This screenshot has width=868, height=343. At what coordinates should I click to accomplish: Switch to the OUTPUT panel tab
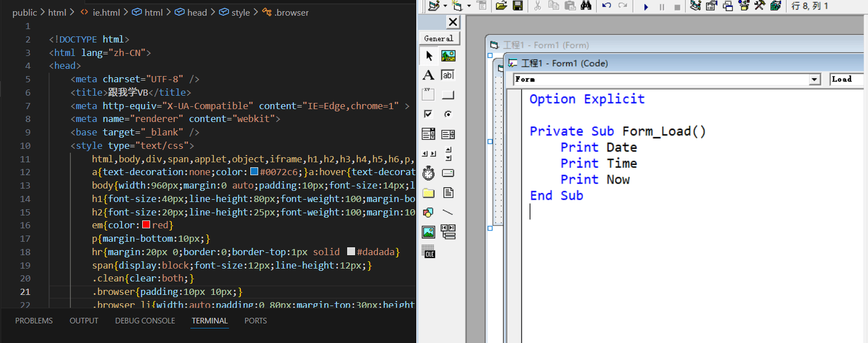84,321
